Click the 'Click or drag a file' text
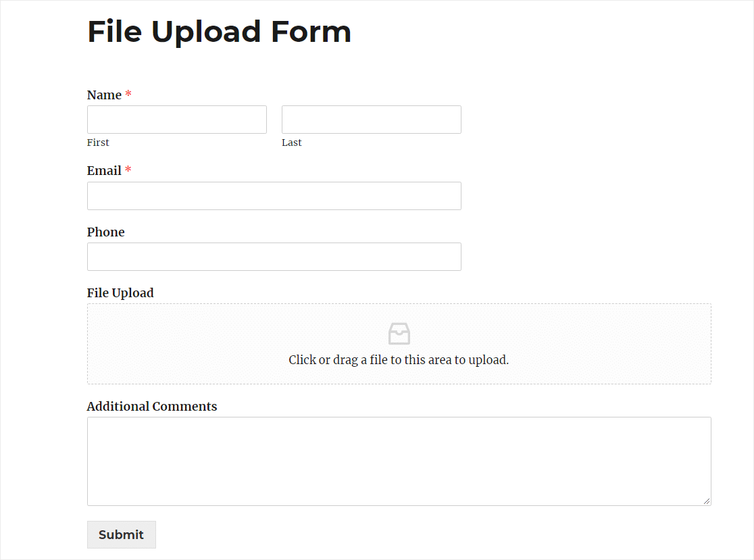The height and width of the screenshot is (560, 754). pos(399,360)
